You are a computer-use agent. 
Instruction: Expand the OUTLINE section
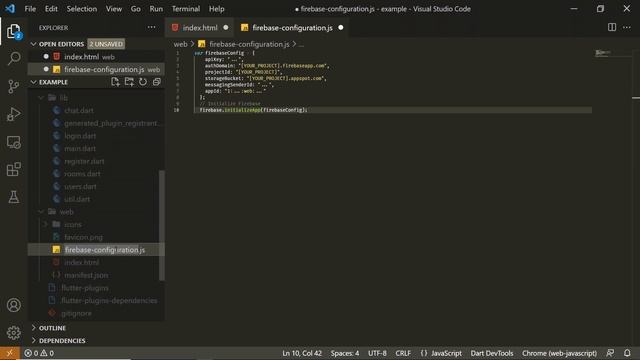coord(52,328)
